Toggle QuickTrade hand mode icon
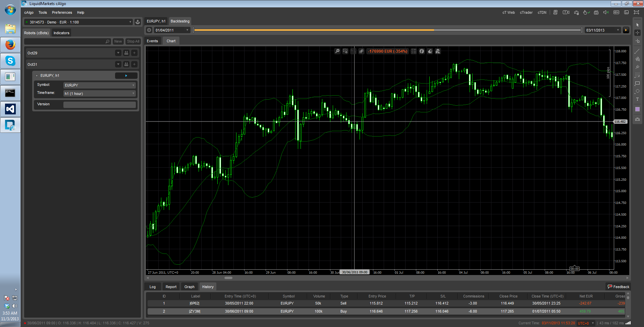 tap(586, 12)
